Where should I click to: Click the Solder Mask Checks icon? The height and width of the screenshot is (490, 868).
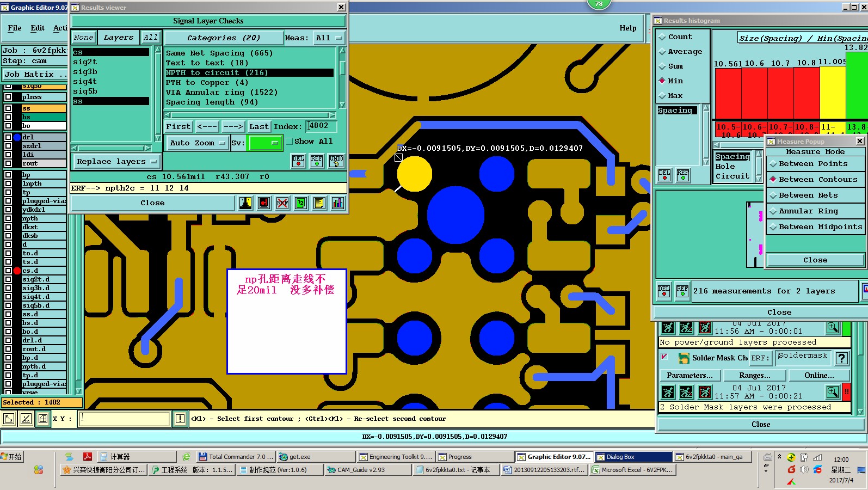tap(684, 358)
